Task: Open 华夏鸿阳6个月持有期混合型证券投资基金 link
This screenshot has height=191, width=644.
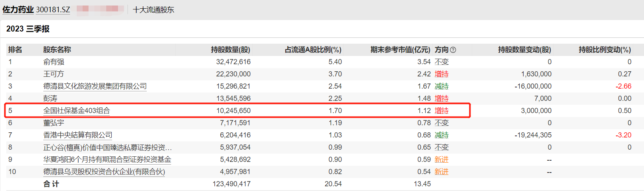Action: coord(107,159)
